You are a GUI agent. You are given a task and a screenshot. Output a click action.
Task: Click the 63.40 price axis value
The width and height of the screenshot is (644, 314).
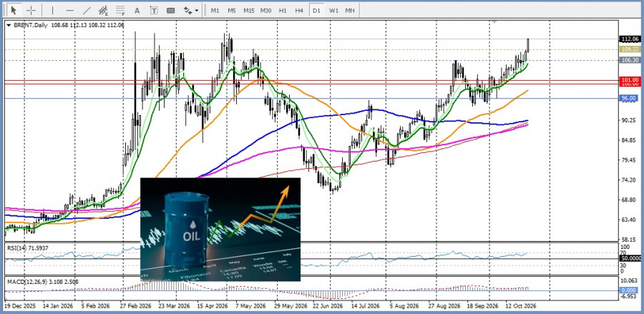[628, 220]
